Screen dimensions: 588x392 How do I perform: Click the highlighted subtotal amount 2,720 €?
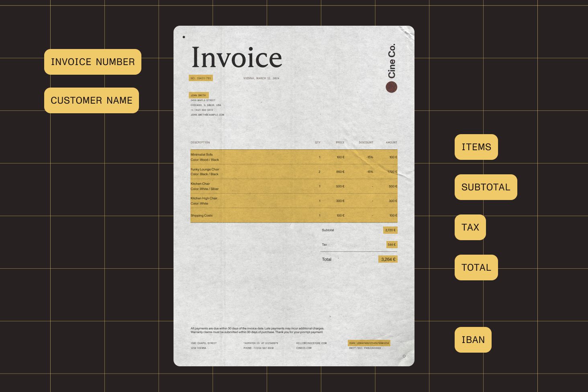coord(390,230)
